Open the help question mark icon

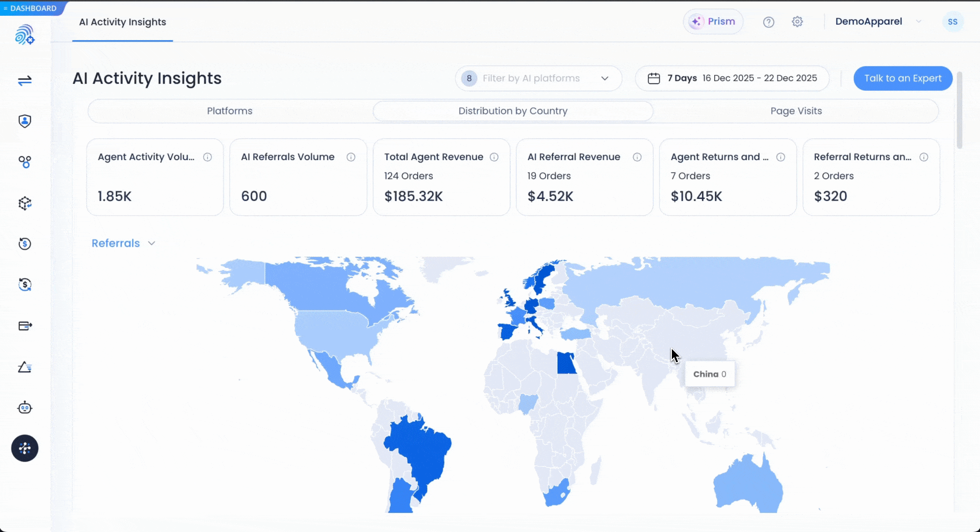[x=769, y=22]
